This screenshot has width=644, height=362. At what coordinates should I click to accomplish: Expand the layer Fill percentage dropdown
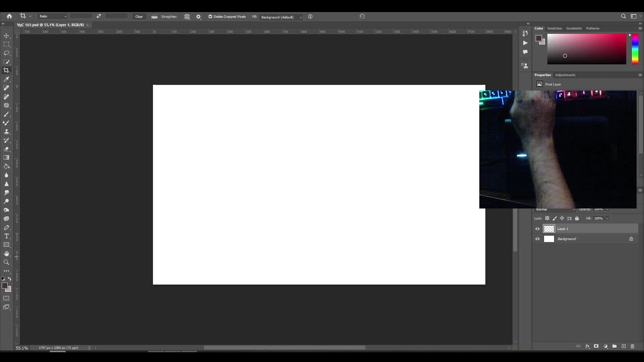tap(607, 218)
